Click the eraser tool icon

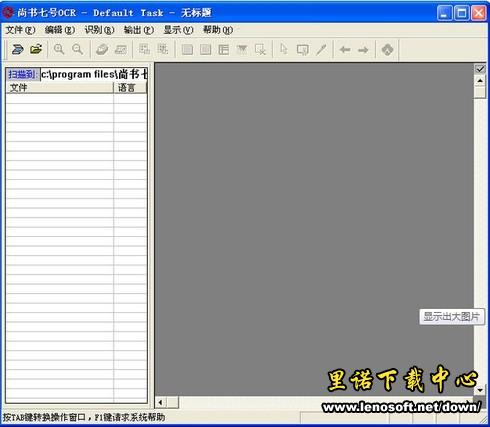pos(102,50)
